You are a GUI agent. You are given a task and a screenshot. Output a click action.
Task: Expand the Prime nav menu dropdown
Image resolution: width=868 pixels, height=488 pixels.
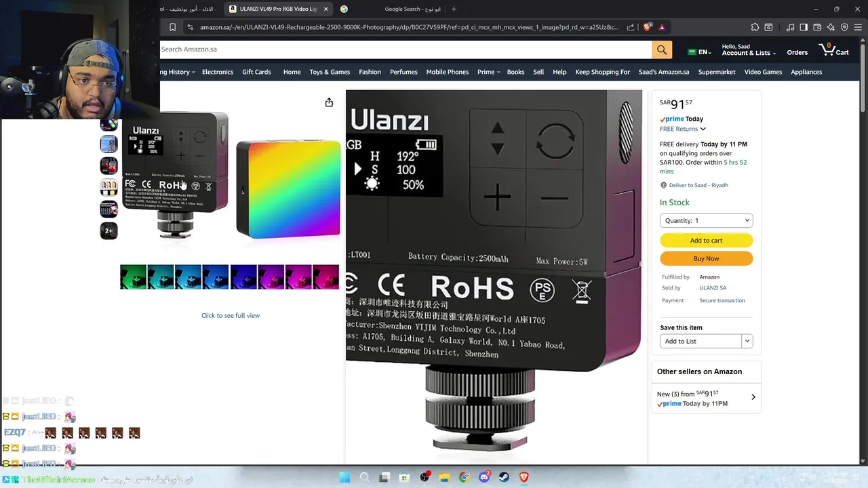[488, 72]
